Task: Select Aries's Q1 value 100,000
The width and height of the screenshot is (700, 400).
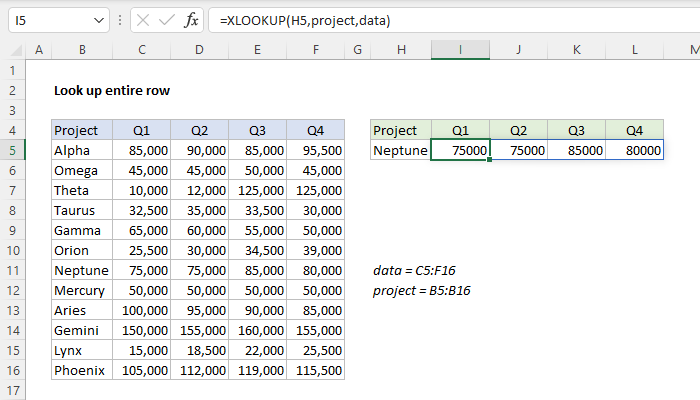Action: pyautogui.click(x=142, y=310)
